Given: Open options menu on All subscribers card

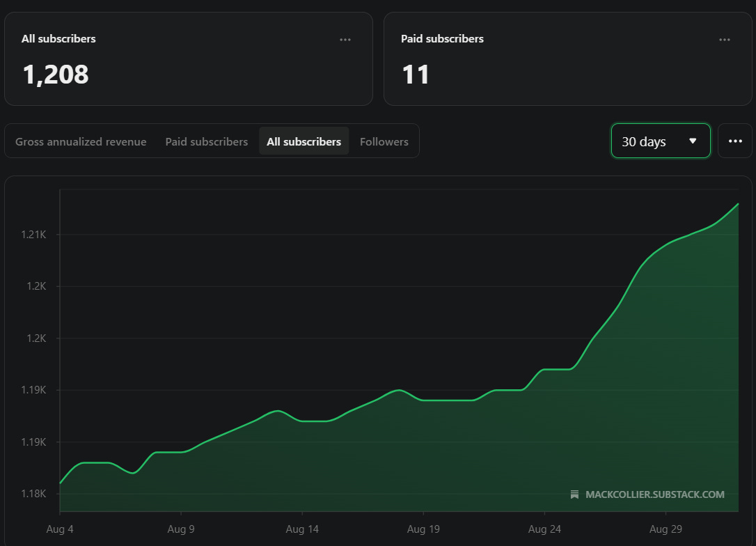Looking at the screenshot, I should coord(345,40).
